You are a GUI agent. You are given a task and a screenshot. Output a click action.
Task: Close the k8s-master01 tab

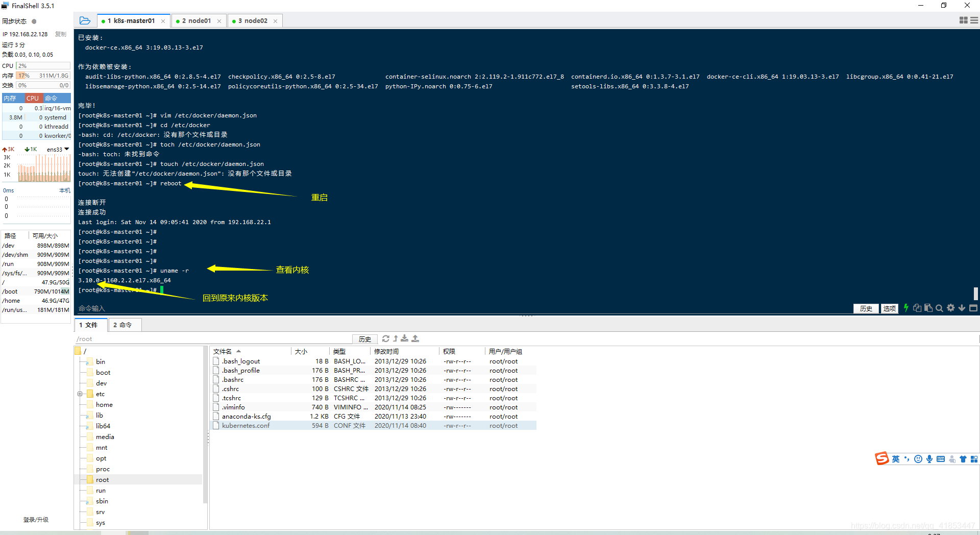163,21
